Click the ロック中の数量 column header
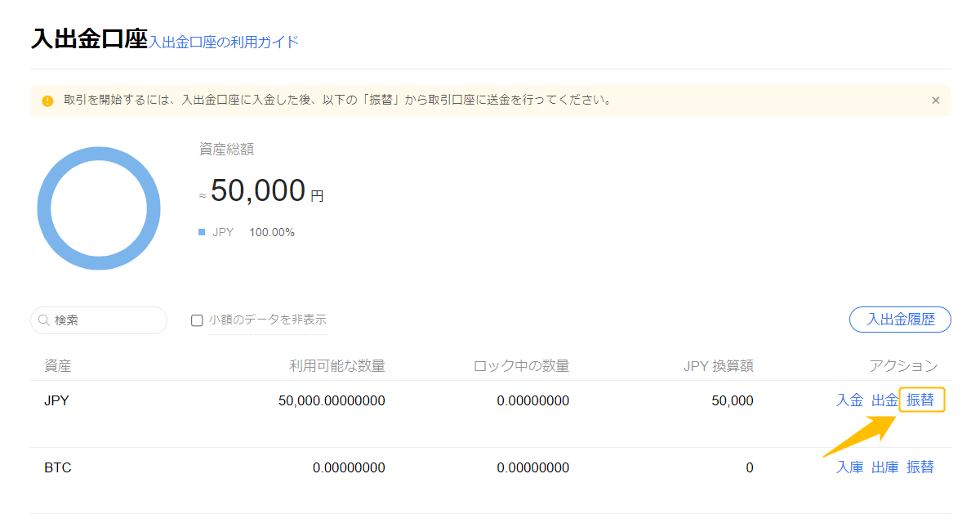The image size is (980, 523). 521,365
